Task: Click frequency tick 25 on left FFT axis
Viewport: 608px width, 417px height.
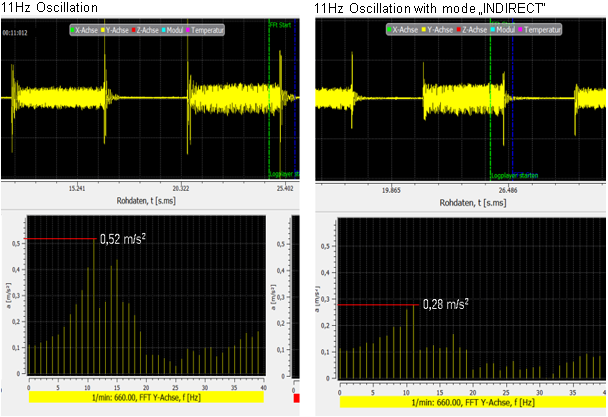Action: 175,388
